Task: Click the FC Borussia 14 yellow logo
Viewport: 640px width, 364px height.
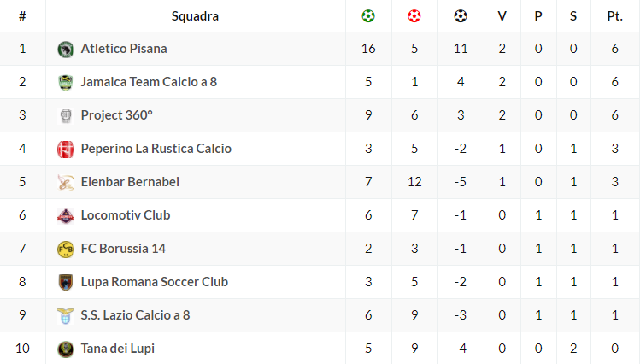Action: [x=66, y=249]
